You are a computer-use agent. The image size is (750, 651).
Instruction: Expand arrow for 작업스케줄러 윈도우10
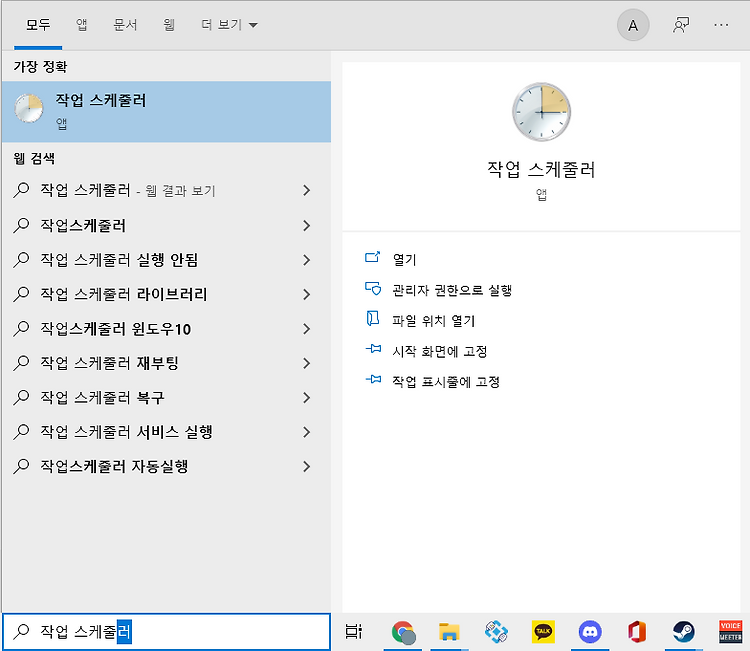click(x=307, y=329)
